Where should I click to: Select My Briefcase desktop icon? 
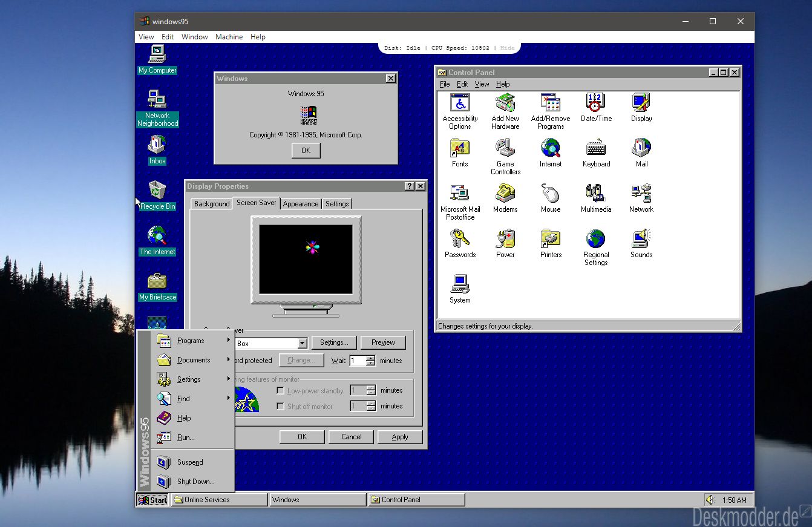pos(157,286)
